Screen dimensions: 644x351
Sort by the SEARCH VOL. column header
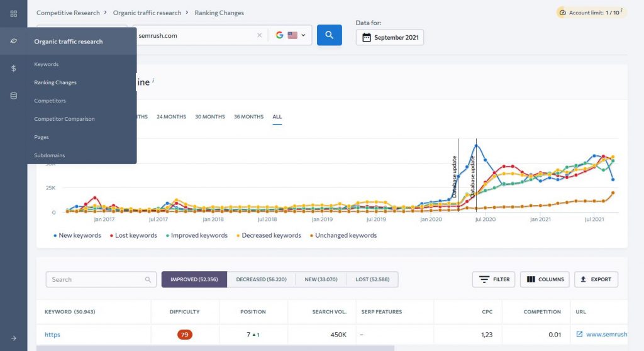[330, 312]
